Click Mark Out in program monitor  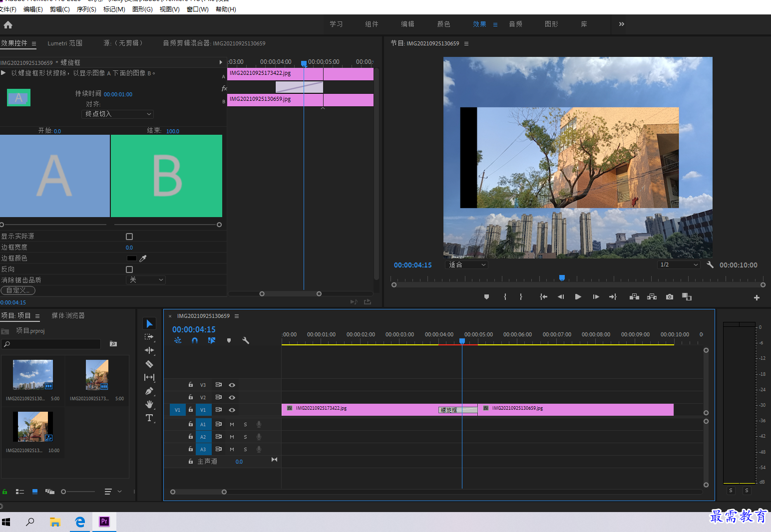(521, 297)
